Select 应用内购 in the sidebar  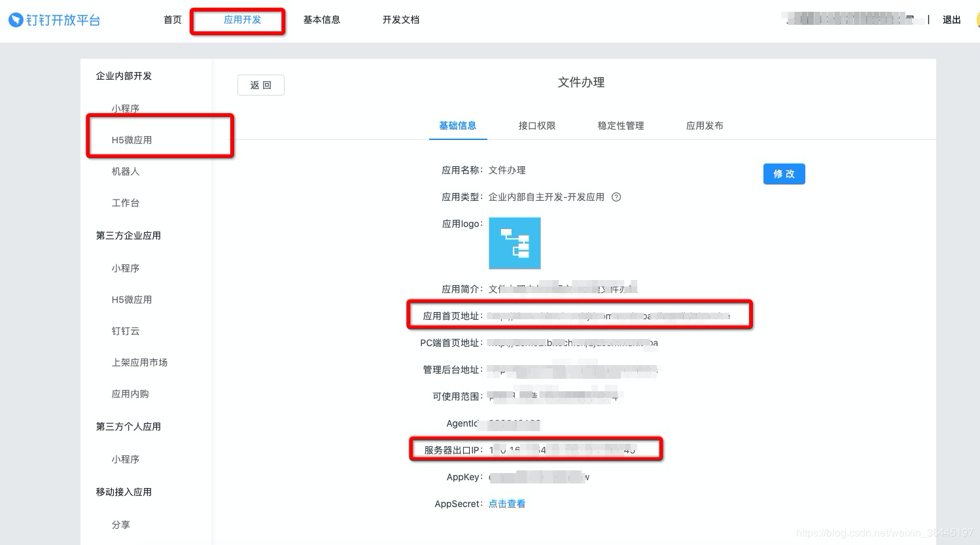pyautogui.click(x=130, y=394)
